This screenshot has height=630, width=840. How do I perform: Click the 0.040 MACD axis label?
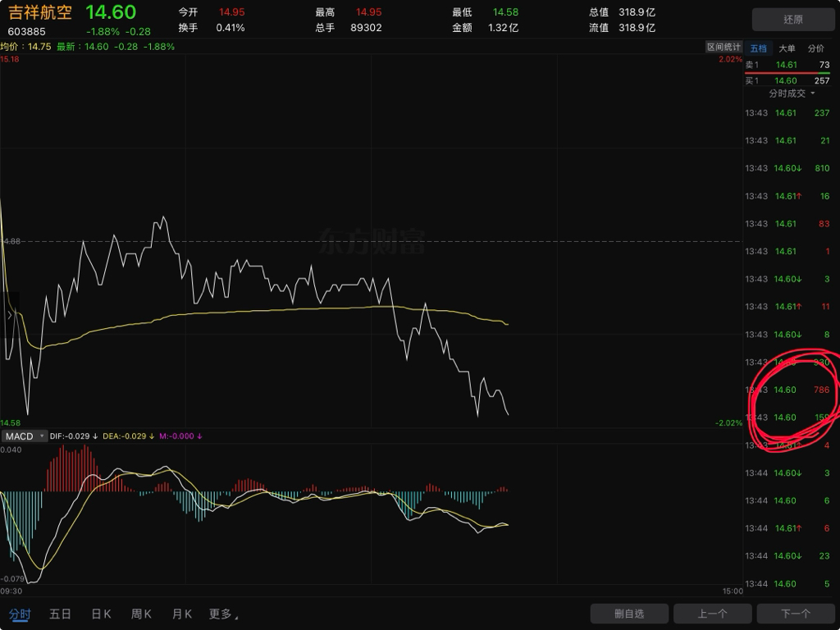click(x=11, y=450)
